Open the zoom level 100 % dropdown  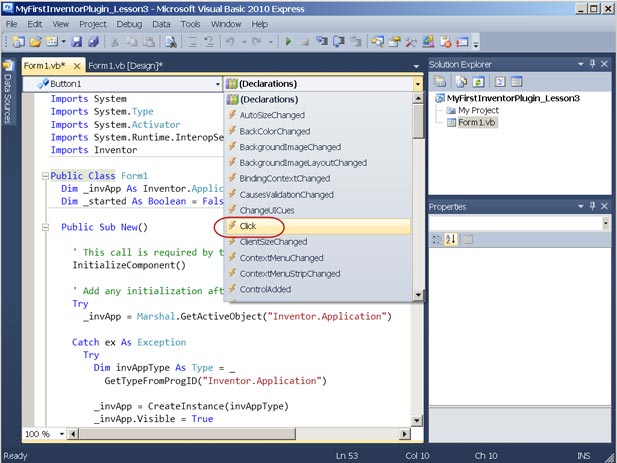(62, 434)
